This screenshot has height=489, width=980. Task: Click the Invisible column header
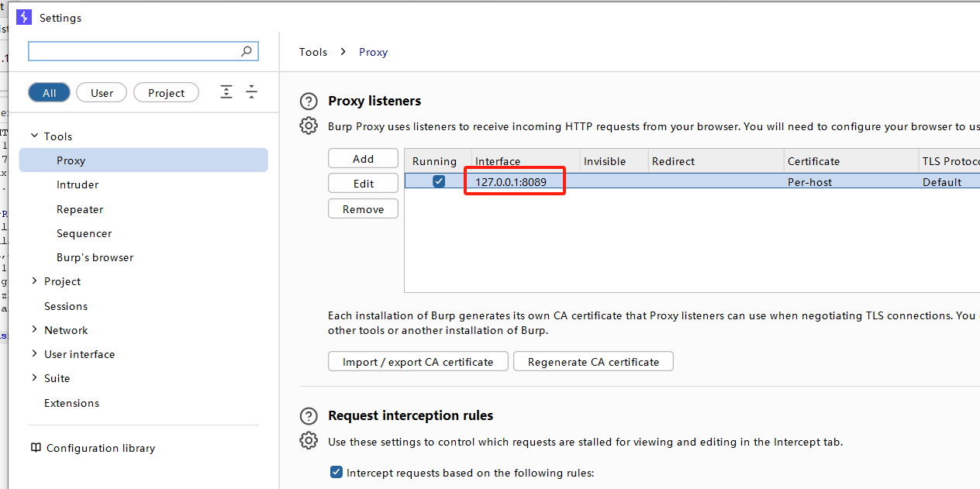coord(614,161)
